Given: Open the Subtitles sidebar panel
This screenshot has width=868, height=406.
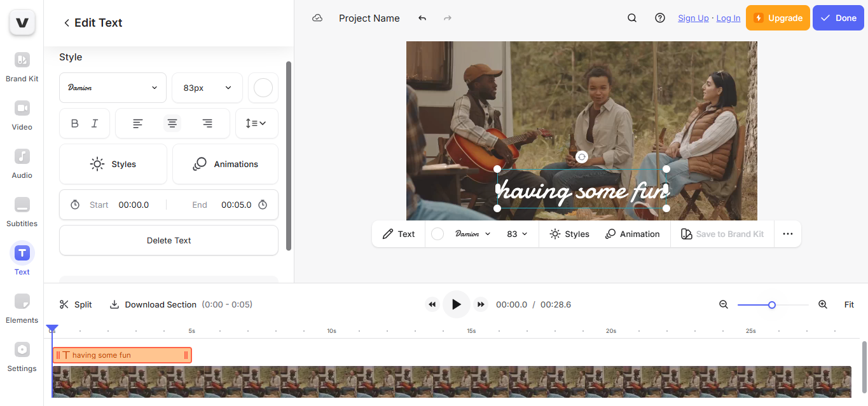Looking at the screenshot, I should click(x=22, y=212).
